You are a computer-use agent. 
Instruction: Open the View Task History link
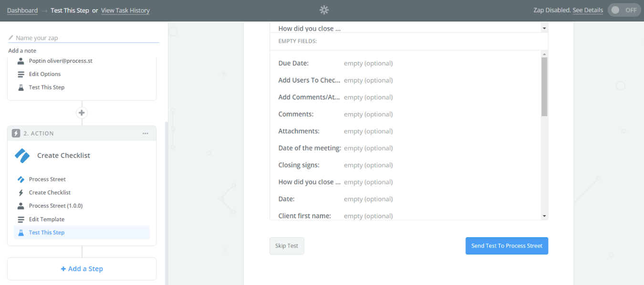tap(125, 11)
